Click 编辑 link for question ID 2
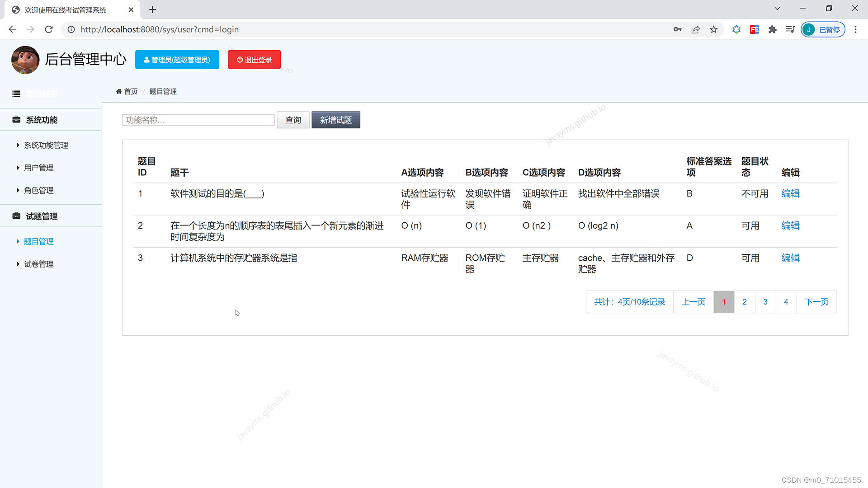 [x=790, y=225]
